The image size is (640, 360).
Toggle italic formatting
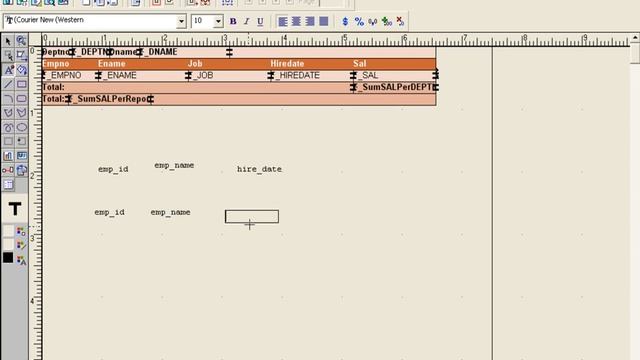pos(246,21)
